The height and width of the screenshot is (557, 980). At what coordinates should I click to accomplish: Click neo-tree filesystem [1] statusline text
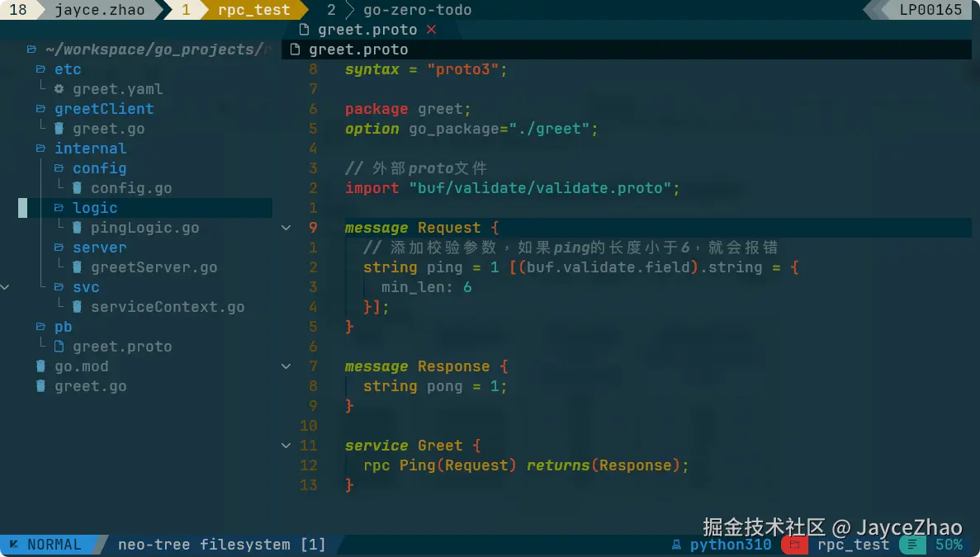[x=222, y=545]
